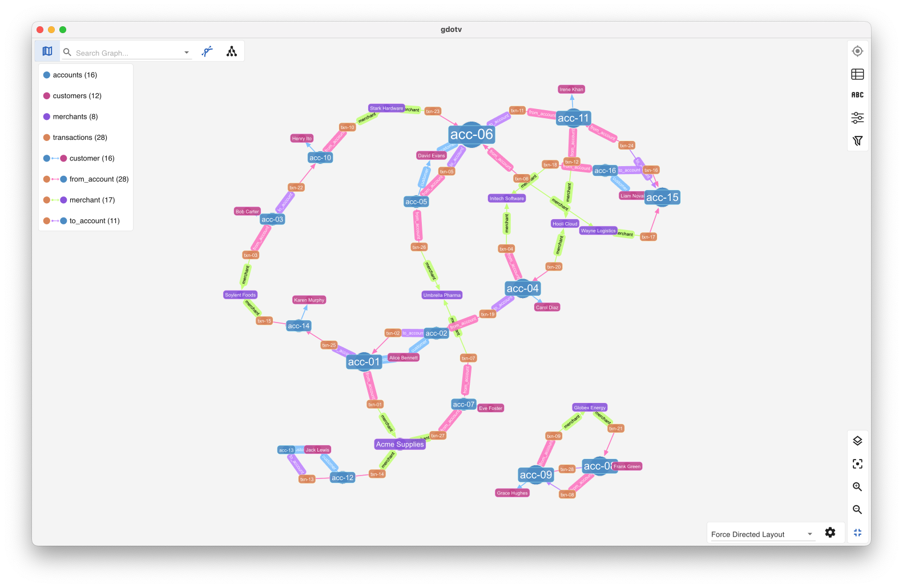Click the search magnifier icon

[x=67, y=53]
